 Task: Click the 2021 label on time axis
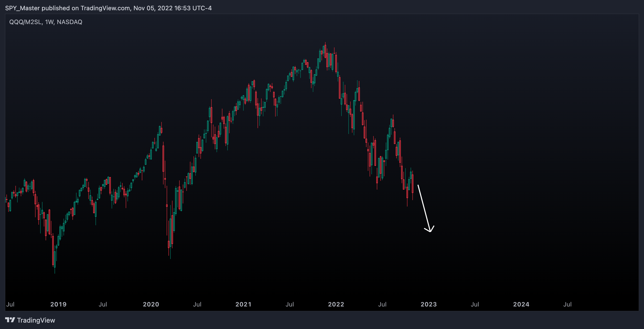coord(243,304)
